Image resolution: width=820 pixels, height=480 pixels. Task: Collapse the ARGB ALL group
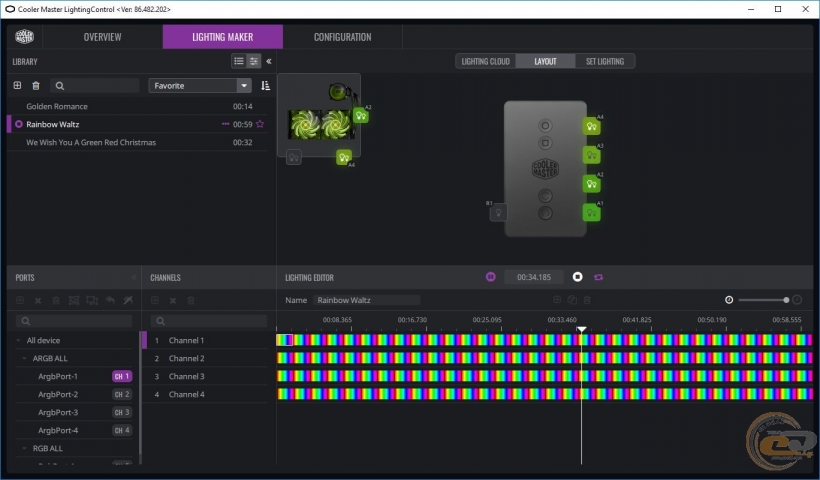click(x=24, y=358)
